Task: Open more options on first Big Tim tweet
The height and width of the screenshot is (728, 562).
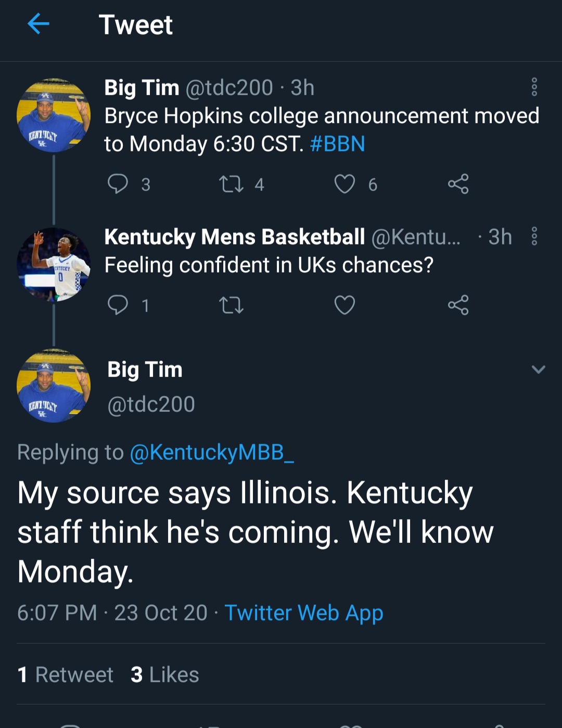Action: pos(534,87)
